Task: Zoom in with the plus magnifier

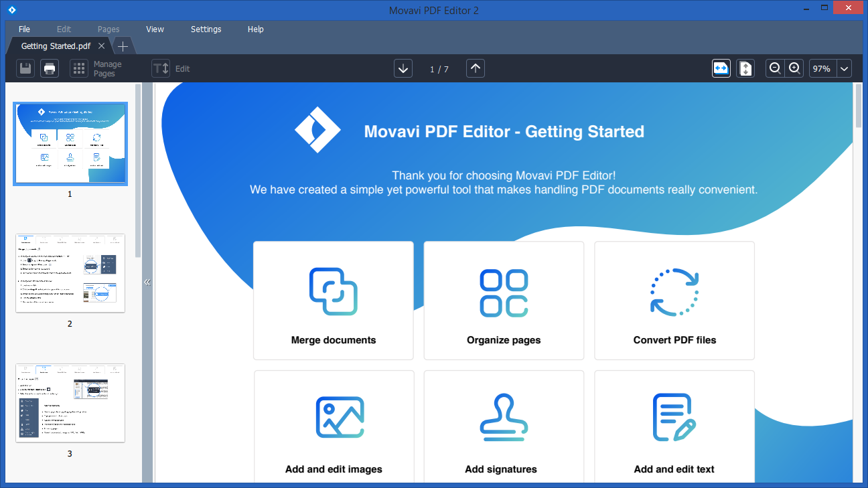Action: [794, 68]
